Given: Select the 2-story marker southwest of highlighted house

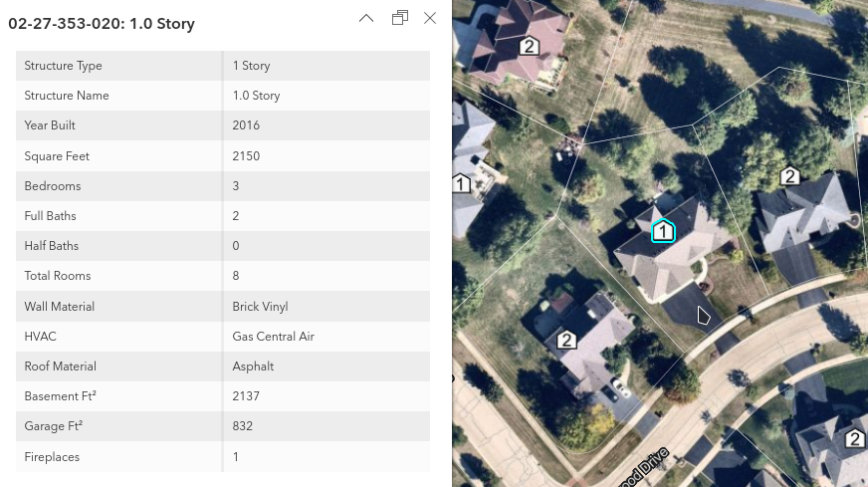Looking at the screenshot, I should click(566, 340).
